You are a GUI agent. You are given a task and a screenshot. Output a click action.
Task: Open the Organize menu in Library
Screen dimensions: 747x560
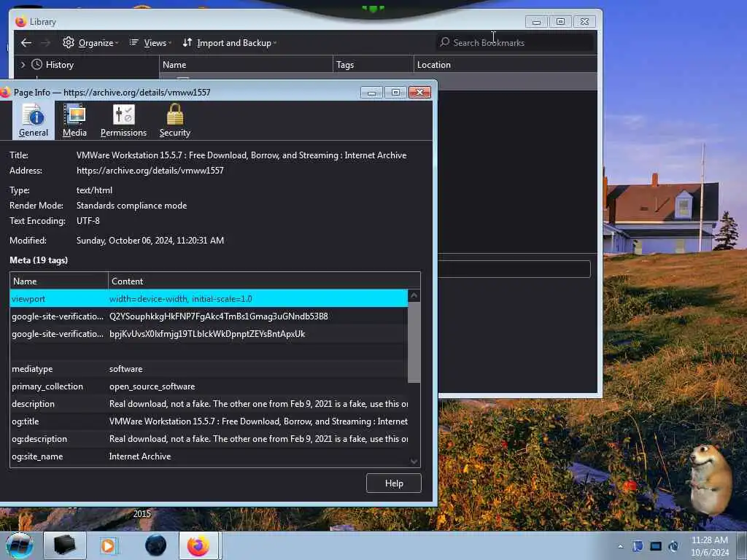90,43
